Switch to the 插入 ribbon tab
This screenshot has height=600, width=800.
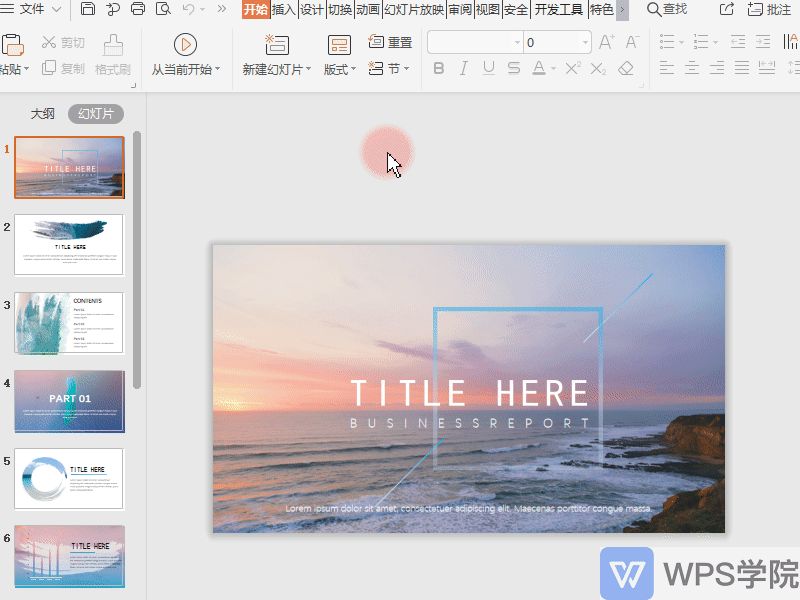(x=284, y=10)
